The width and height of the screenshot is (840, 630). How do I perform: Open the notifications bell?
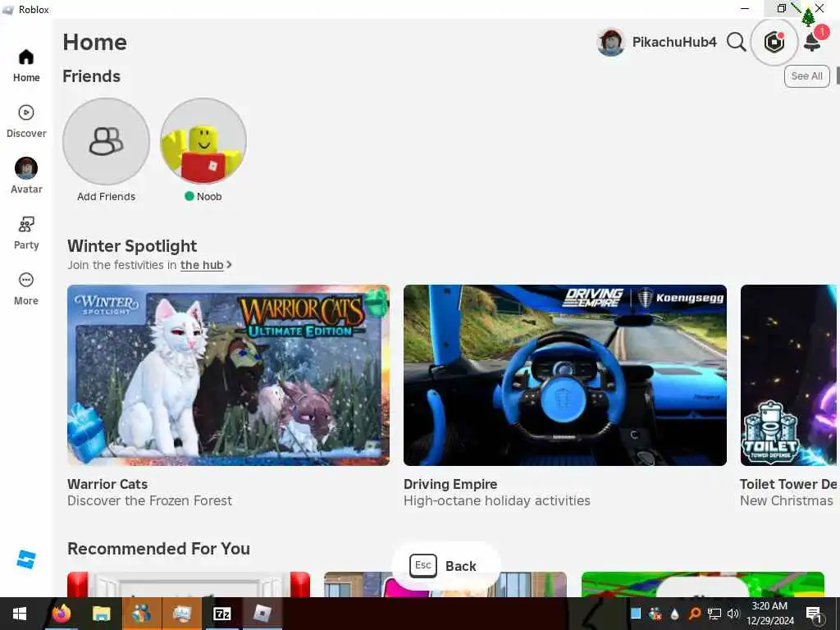[813, 42]
